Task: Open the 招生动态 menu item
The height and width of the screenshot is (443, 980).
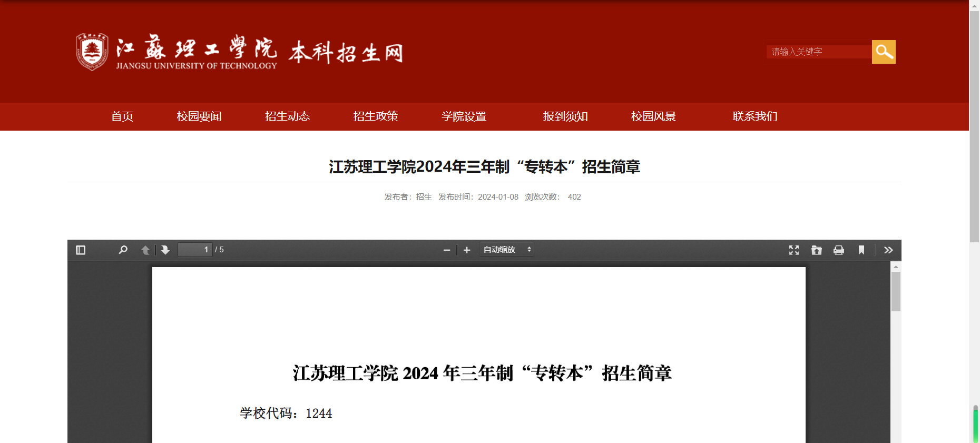Action: coord(287,116)
